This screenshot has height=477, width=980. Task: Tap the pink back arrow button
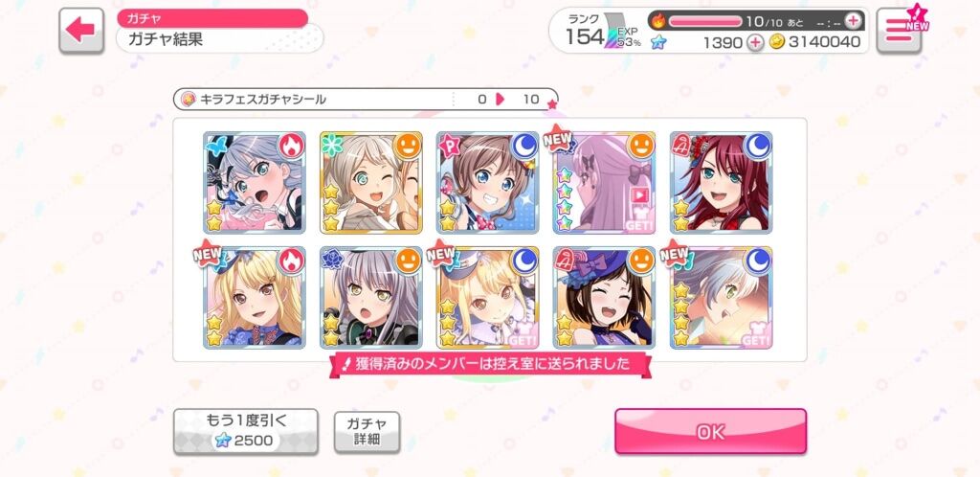coord(81,30)
